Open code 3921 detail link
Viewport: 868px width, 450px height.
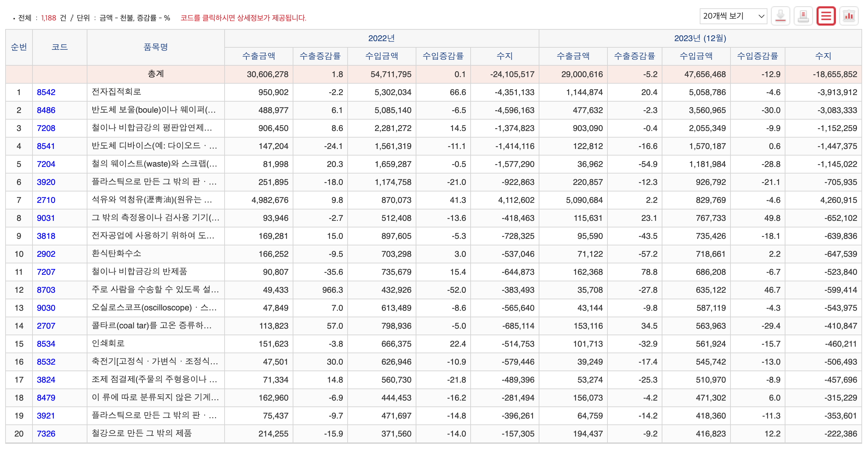click(x=46, y=416)
